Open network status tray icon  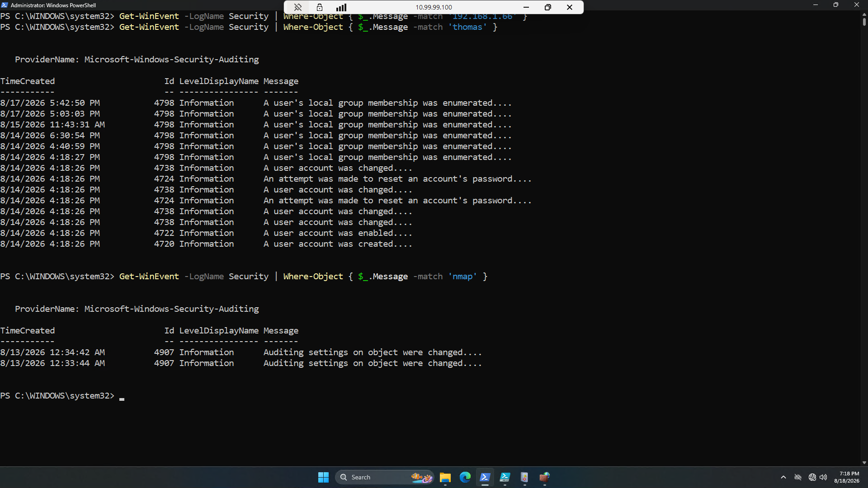pos(812,477)
